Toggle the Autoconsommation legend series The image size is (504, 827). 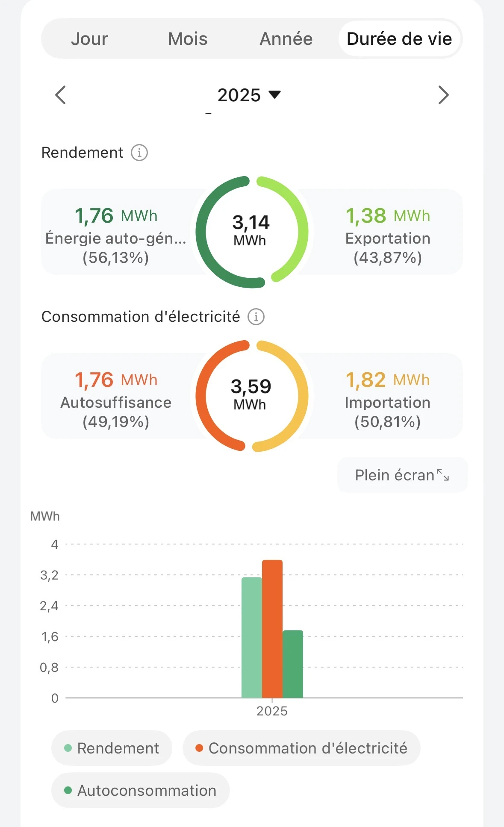(x=140, y=791)
